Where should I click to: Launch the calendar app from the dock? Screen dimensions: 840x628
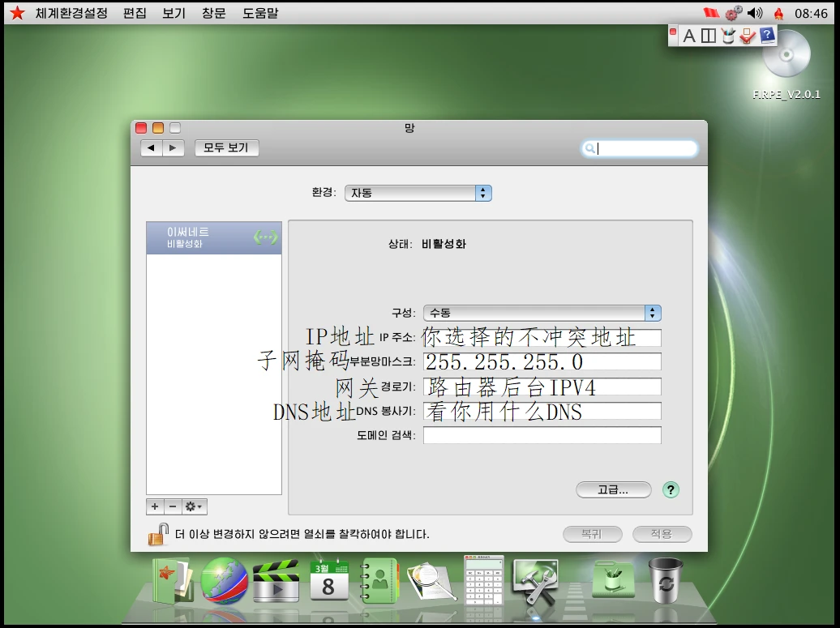click(x=329, y=581)
